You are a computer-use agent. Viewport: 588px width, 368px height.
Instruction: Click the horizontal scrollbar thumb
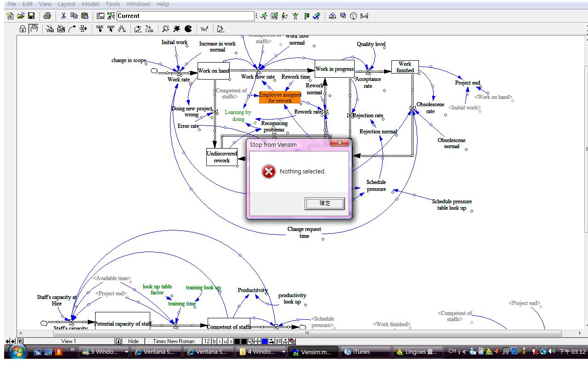click(307, 333)
